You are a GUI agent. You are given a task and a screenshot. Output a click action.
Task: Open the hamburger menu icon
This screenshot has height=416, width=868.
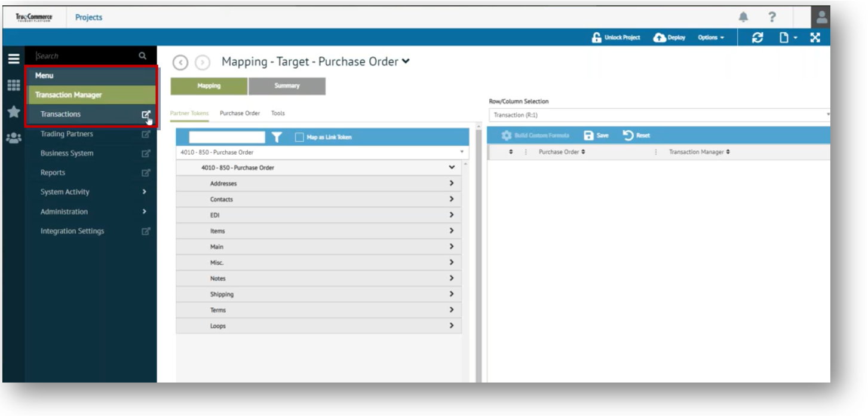pos(13,59)
